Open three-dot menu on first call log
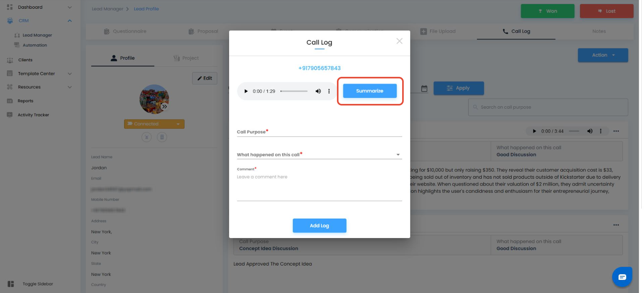Viewport: 644px width, 293px height. (616, 131)
